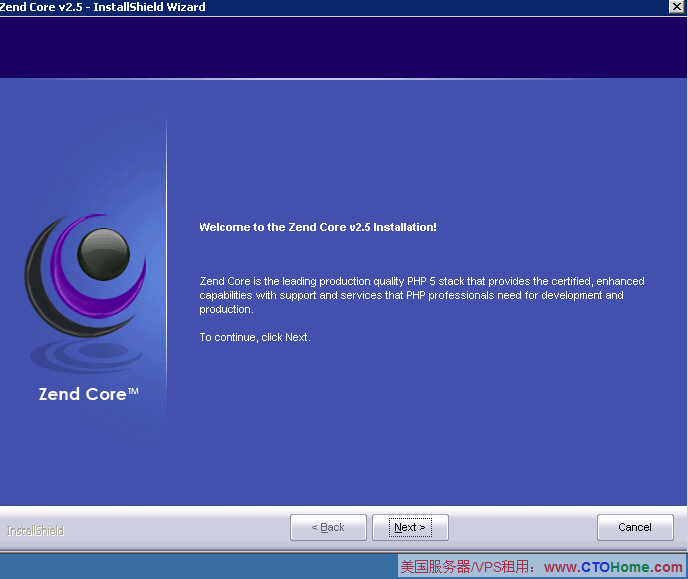Click the PHP 5 stack description paragraph

(x=422, y=295)
